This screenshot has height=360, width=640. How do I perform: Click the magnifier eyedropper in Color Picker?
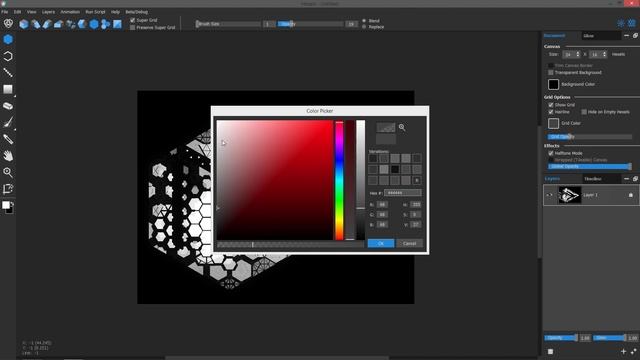pos(402,127)
